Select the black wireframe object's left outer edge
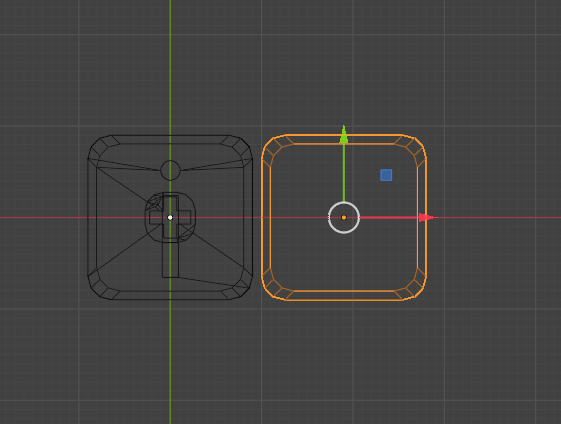561x424 pixels. [x=88, y=217]
